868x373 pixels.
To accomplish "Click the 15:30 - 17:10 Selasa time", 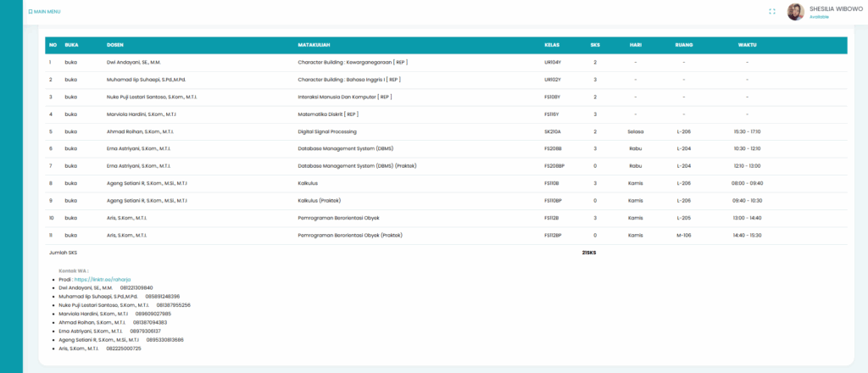I will (747, 131).
